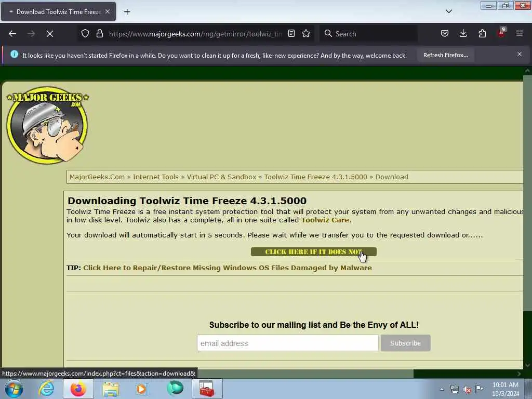532x399 pixels.
Task: Open the red toolbox app in taskbar
Action: 207,389
